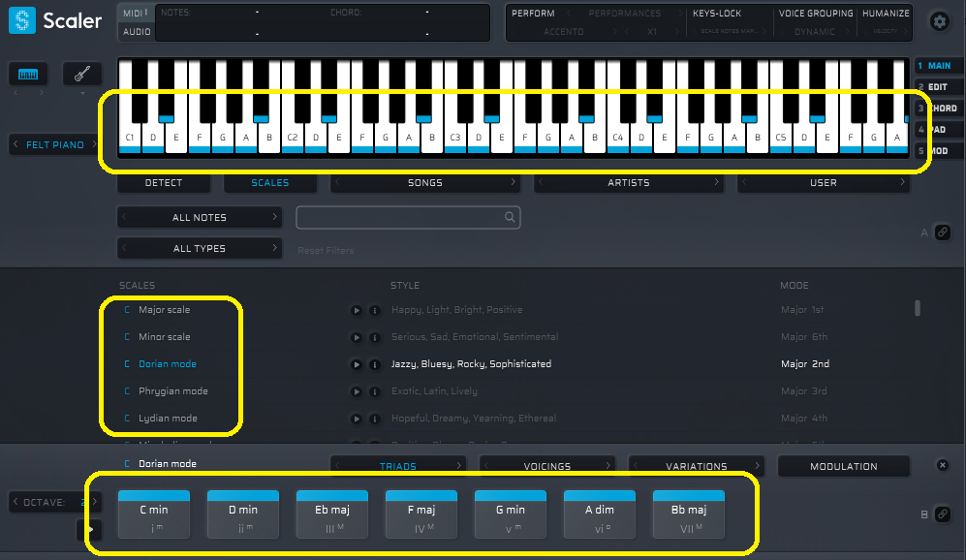Viewport: 966px width, 560px height.
Task: Open the SONGS tab
Action: point(424,182)
